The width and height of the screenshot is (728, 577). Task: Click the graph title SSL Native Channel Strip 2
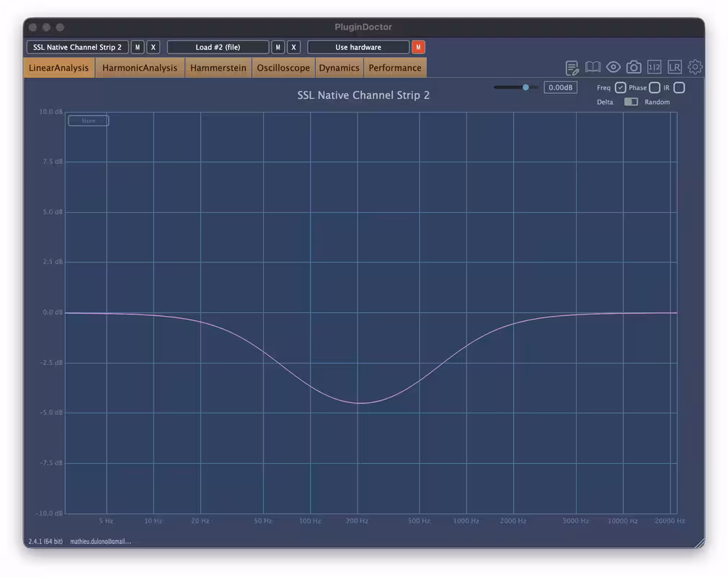pyautogui.click(x=363, y=95)
